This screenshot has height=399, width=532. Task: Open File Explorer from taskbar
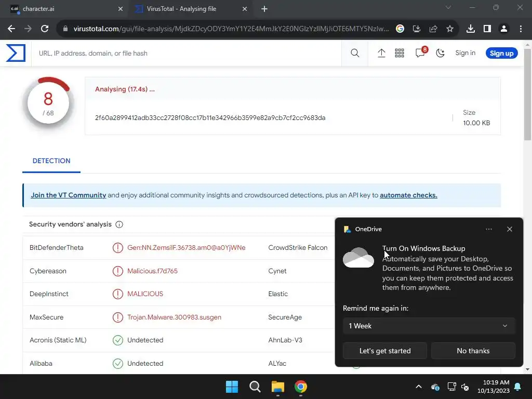(x=278, y=387)
